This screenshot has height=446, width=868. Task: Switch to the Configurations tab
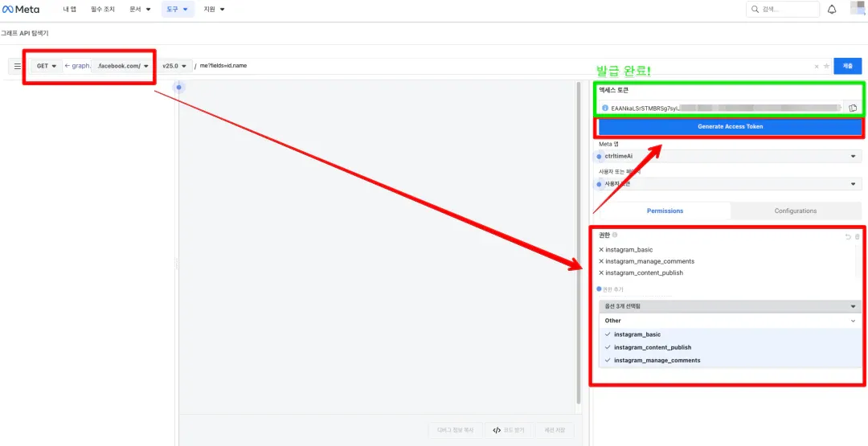pyautogui.click(x=796, y=211)
